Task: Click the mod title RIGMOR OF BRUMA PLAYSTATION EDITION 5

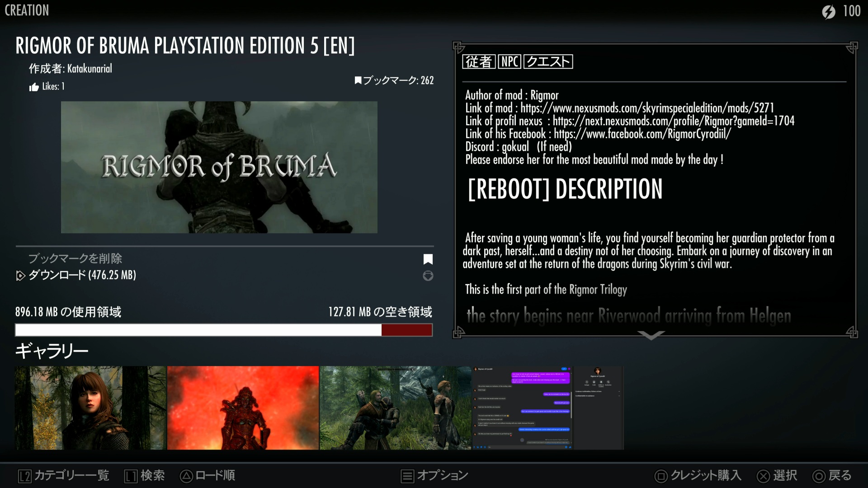Action: tap(185, 46)
